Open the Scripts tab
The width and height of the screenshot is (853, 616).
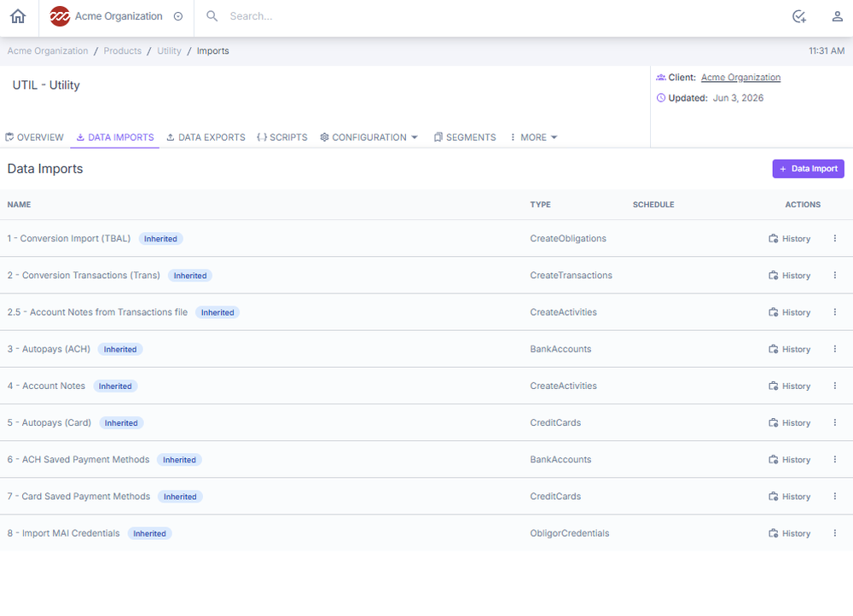click(282, 137)
